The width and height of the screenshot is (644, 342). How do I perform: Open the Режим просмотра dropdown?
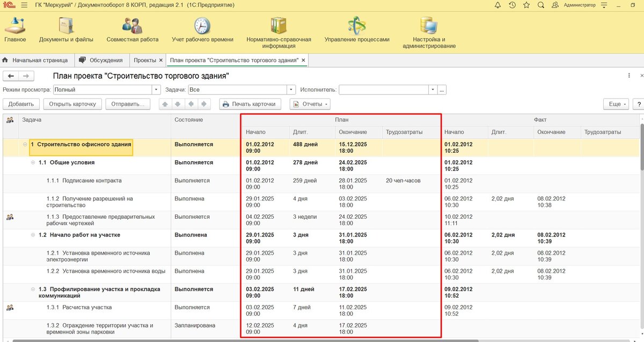157,90
